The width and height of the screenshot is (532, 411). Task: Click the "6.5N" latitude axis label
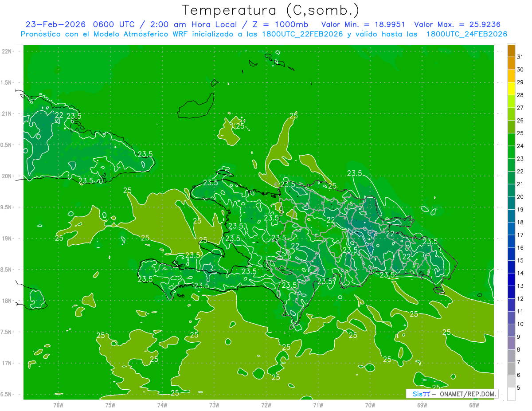7,394
